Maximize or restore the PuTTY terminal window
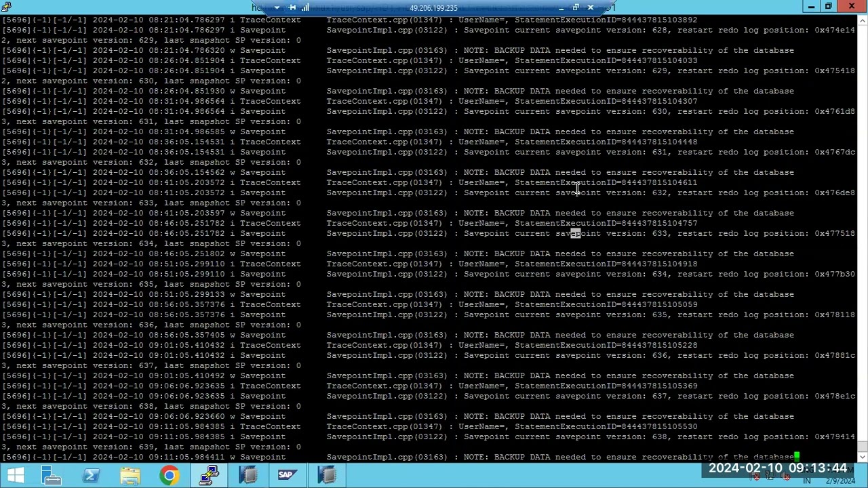 pos(829,7)
